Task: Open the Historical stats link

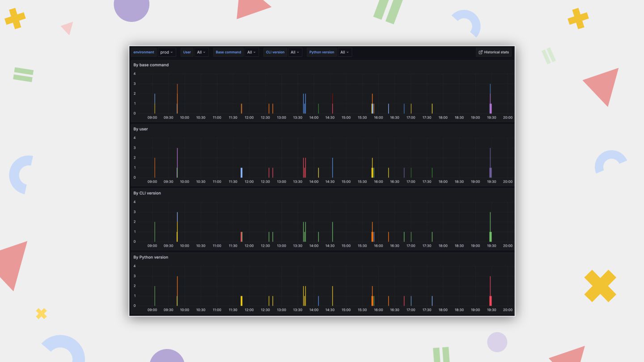Action: [x=494, y=52]
